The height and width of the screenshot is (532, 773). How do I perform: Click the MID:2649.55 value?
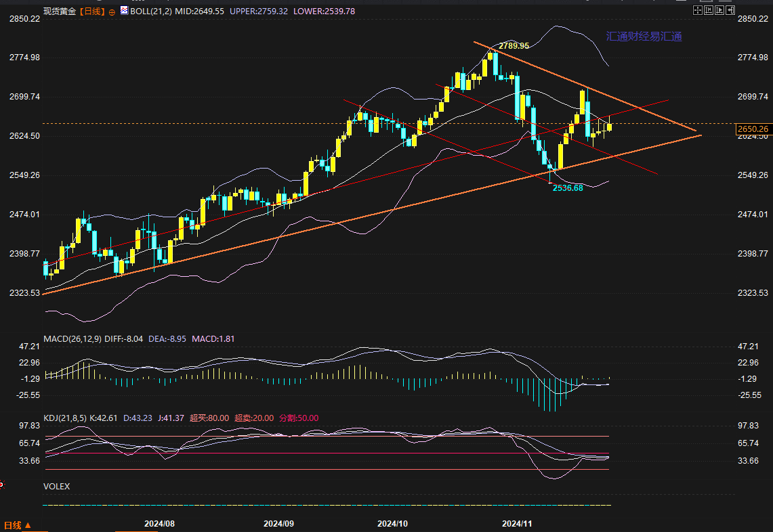pos(199,11)
